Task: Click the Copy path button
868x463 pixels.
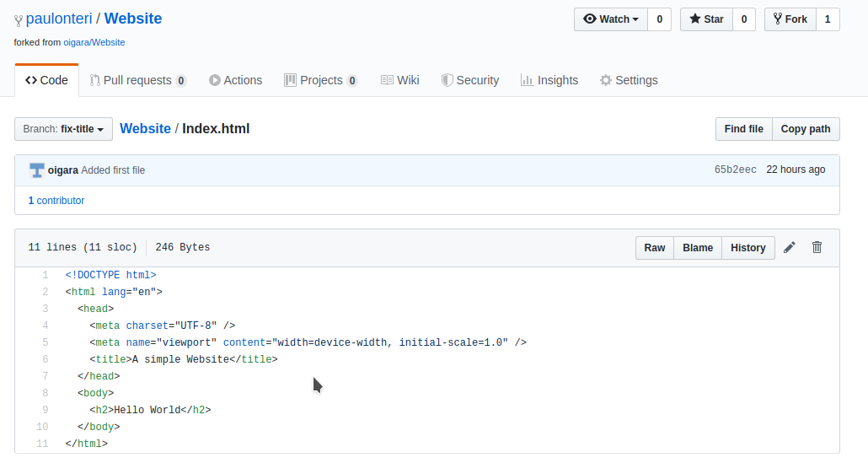Action: (806, 129)
